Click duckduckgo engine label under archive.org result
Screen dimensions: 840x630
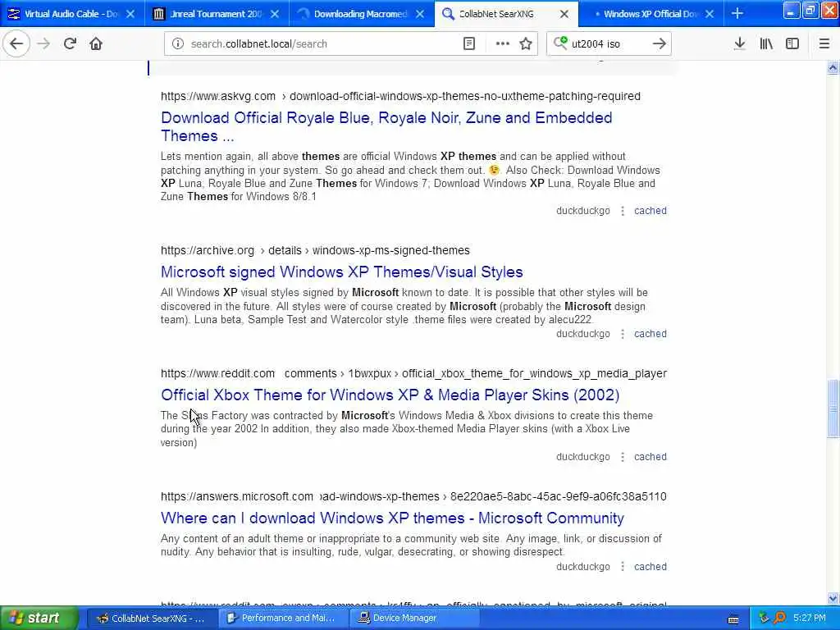(583, 334)
